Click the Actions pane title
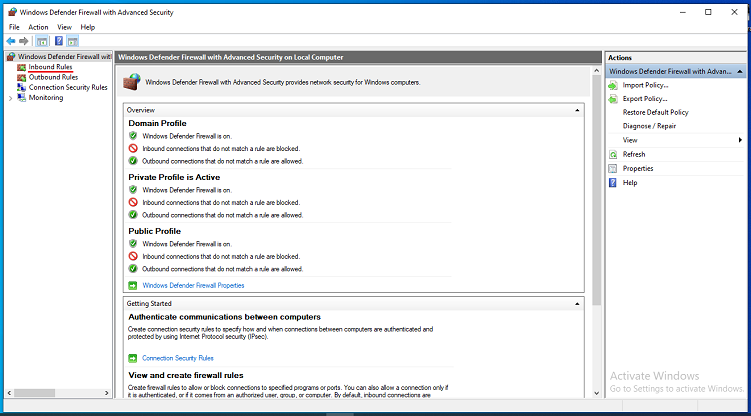Image resolution: width=751 pixels, height=416 pixels. (620, 57)
